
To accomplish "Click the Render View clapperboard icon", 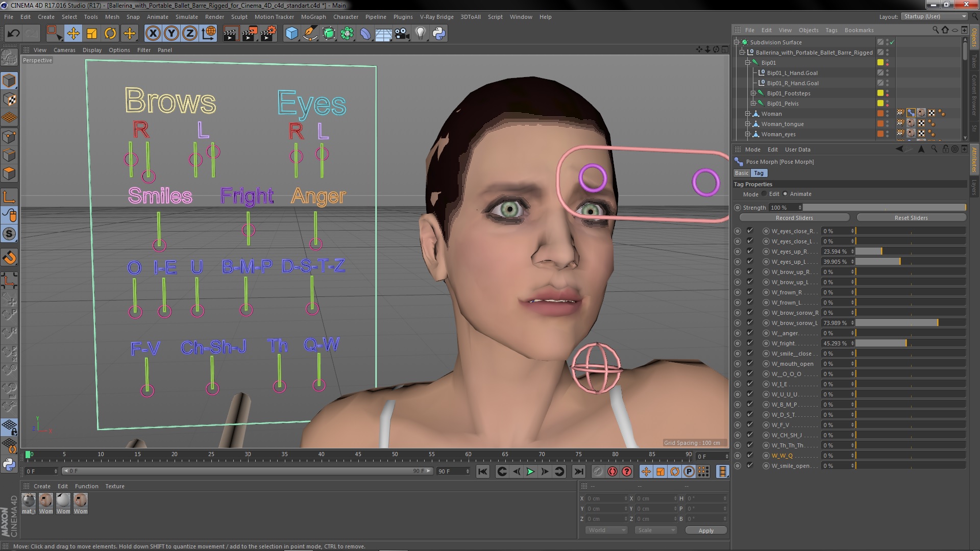I will coord(231,34).
